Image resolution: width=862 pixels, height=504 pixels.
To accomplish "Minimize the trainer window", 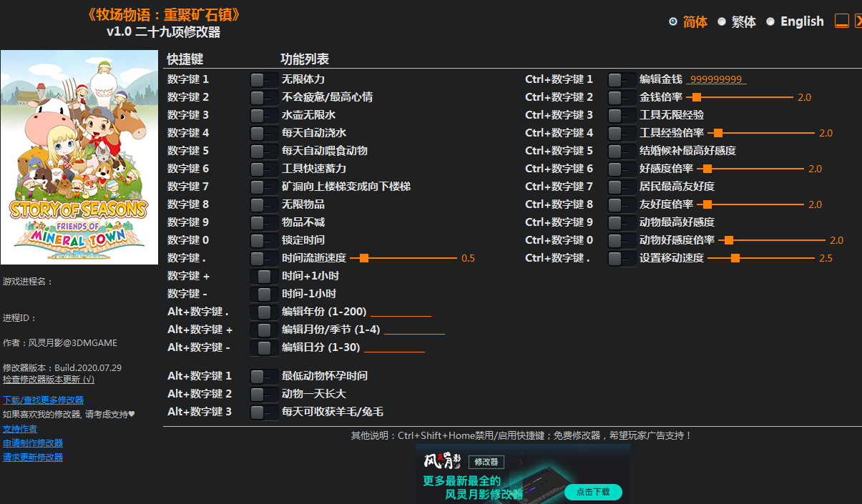I will pyautogui.click(x=842, y=21).
